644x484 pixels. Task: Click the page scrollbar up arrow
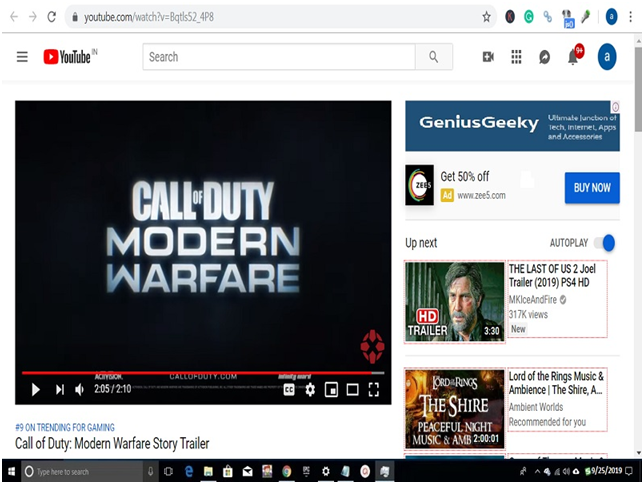pos(638,41)
